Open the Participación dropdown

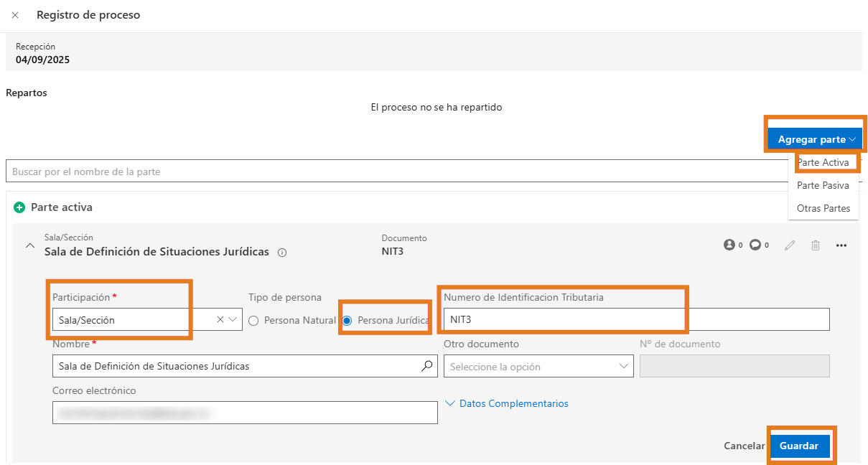[x=234, y=320]
